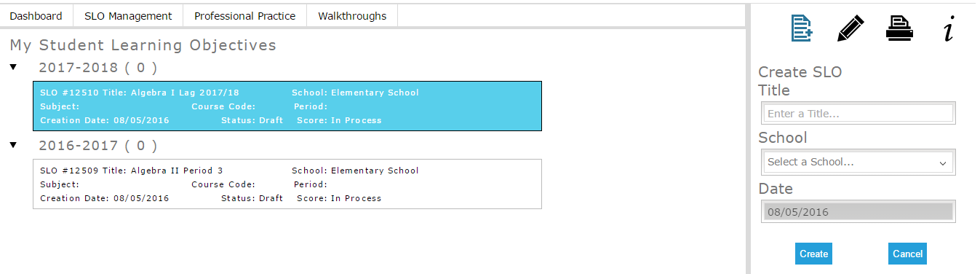The image size is (980, 274).
Task: Click the new document icon
Action: tap(802, 29)
